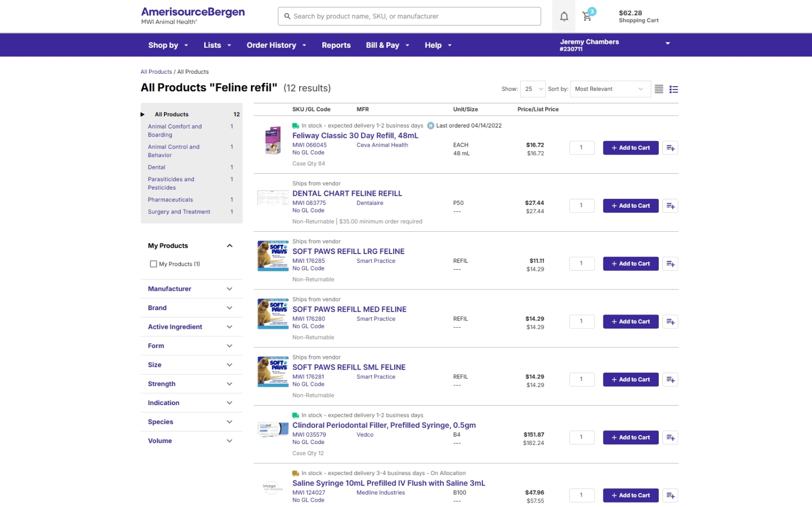
Task: Add Dental Chart Feline Refill to cart
Action: coord(630,206)
